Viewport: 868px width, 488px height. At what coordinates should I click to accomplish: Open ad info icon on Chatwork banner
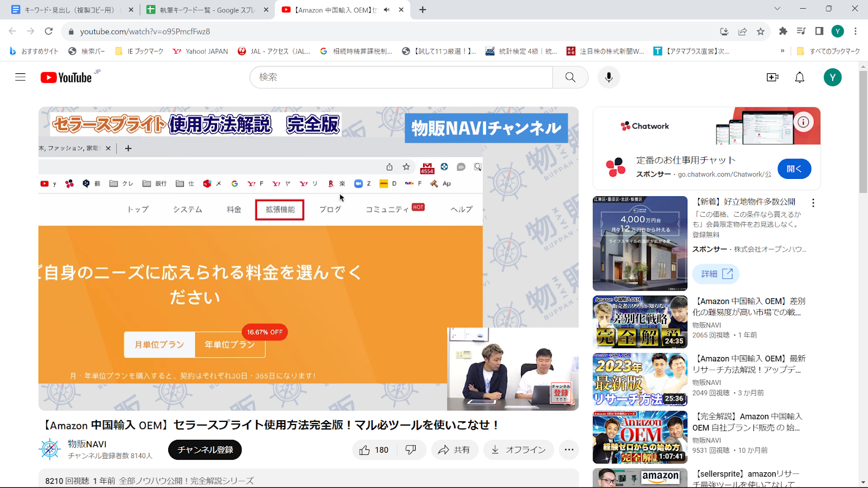[803, 122]
